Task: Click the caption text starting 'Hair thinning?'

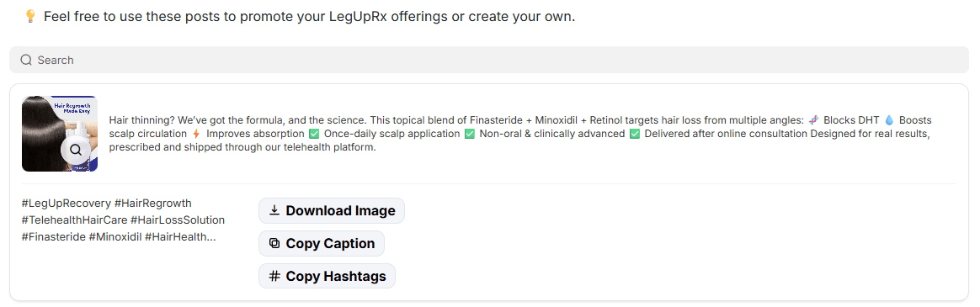Action: pos(520,134)
